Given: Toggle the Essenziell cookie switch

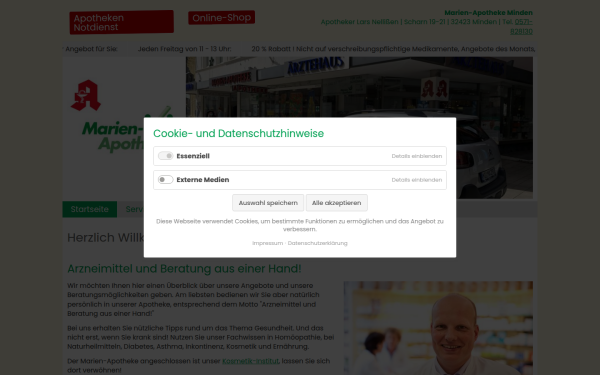Looking at the screenshot, I should click(x=166, y=156).
